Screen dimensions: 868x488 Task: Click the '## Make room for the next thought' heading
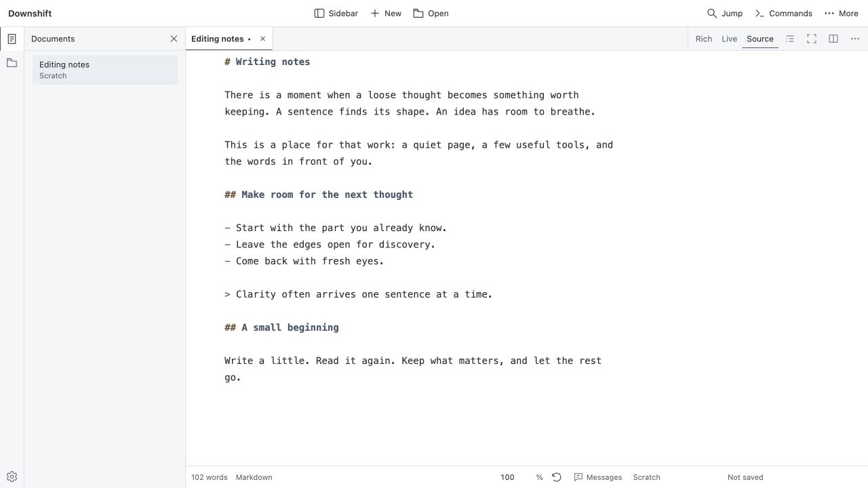319,195
